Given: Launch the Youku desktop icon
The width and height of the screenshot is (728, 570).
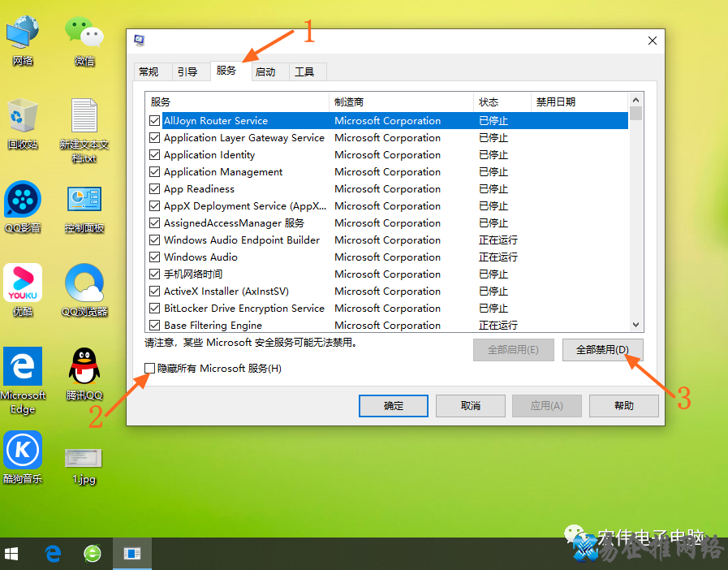Looking at the screenshot, I should pyautogui.click(x=23, y=283).
